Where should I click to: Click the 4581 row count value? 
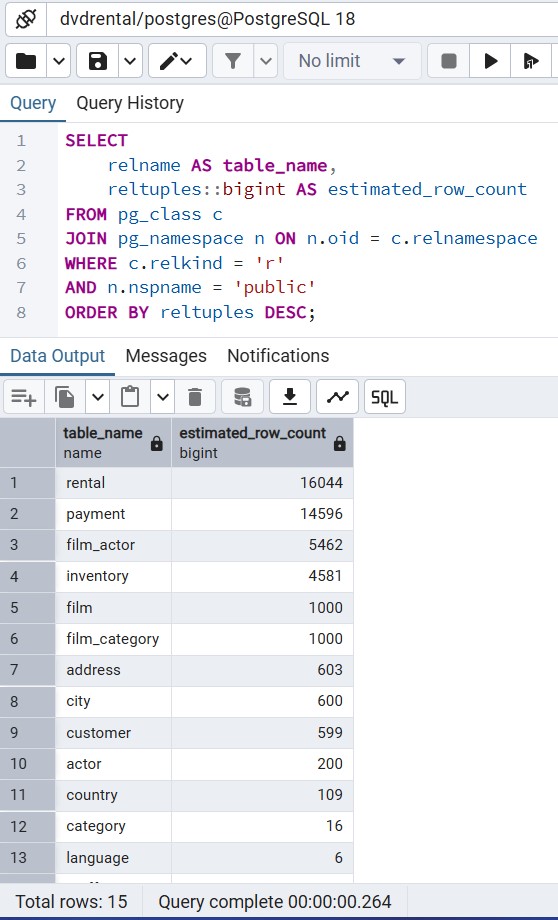pos(262,576)
